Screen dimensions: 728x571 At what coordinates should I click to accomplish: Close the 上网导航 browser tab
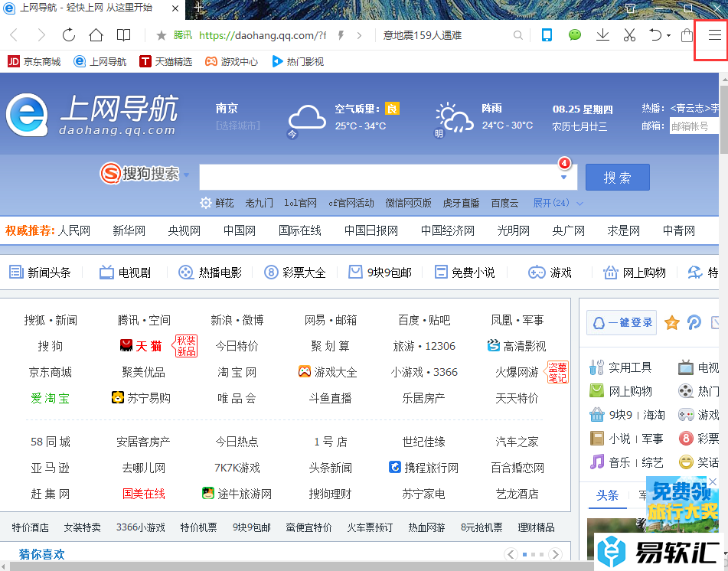pyautogui.click(x=175, y=8)
